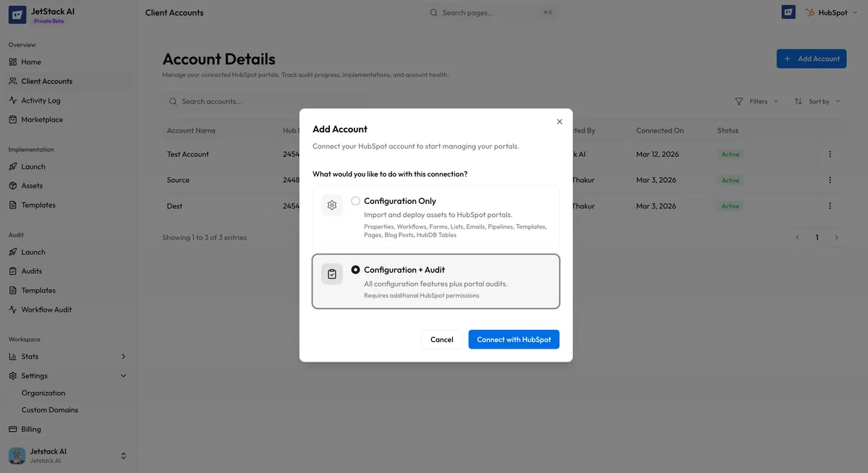Viewport: 868px width, 473px height.
Task: Switch to the Client Accounts page
Action: 46,80
